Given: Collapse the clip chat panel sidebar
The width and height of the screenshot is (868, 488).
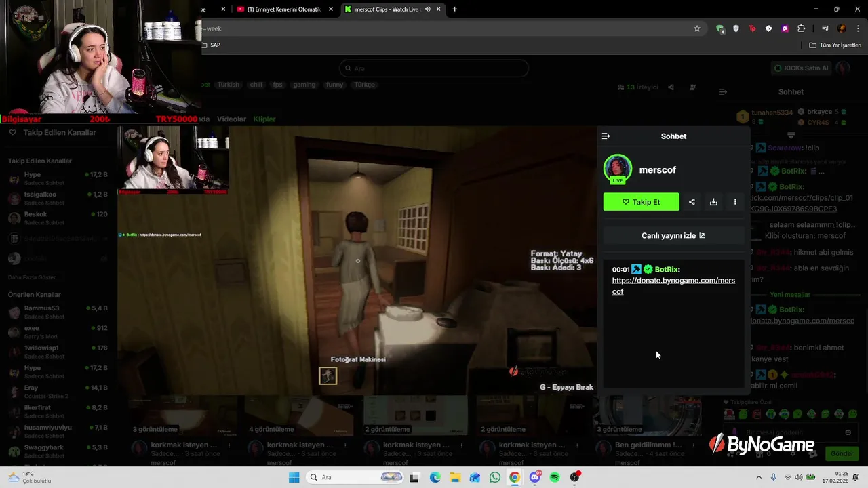Looking at the screenshot, I should [x=606, y=136].
